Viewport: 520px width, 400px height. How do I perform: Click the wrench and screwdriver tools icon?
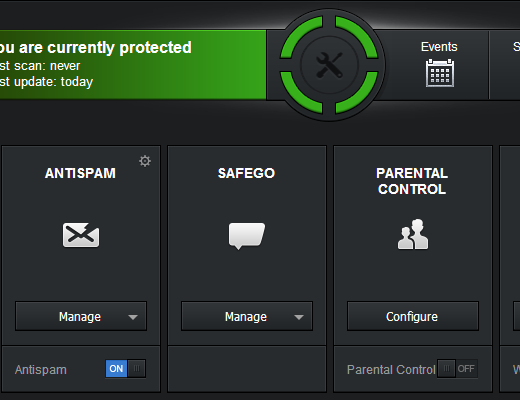329,65
